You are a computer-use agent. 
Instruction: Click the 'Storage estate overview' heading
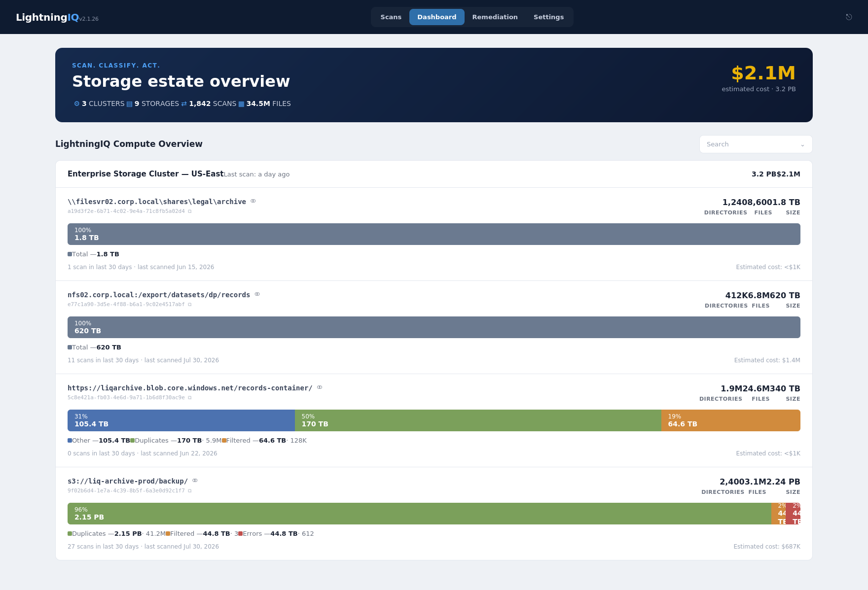tap(181, 81)
